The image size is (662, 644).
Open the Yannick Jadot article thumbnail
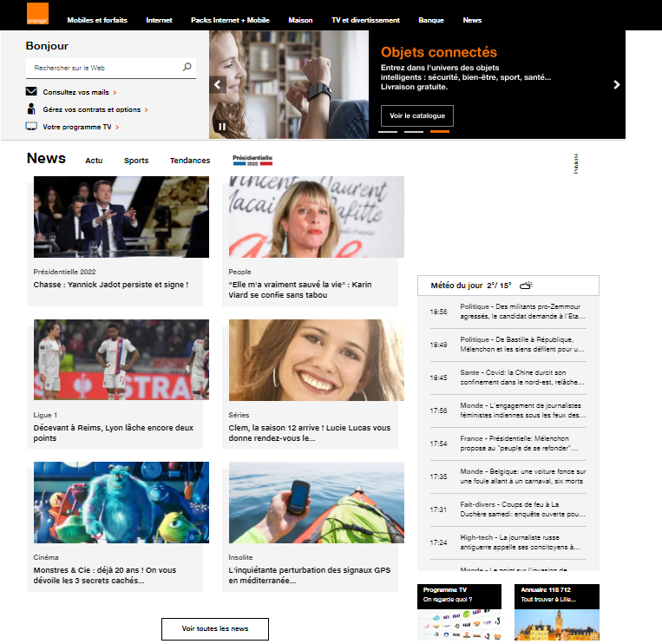point(121,217)
